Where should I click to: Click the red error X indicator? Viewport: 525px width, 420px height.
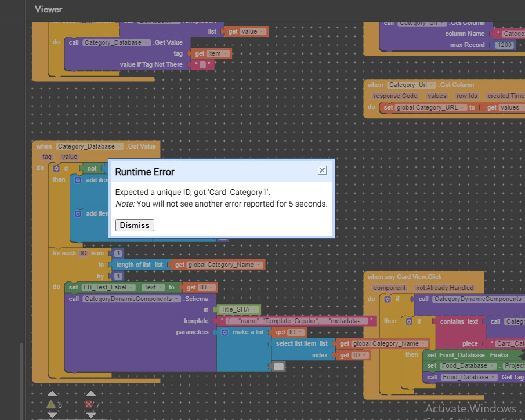89,404
